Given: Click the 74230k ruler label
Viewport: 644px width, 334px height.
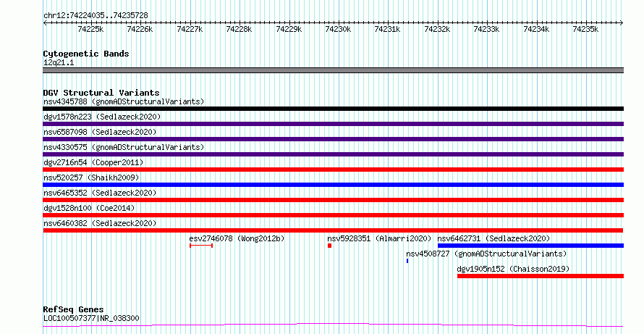Looking at the screenshot, I should (338, 29).
